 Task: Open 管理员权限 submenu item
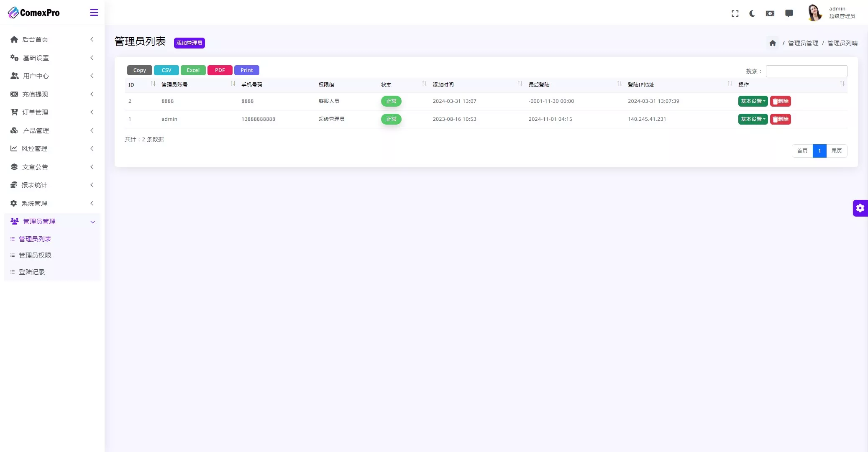[x=35, y=255]
